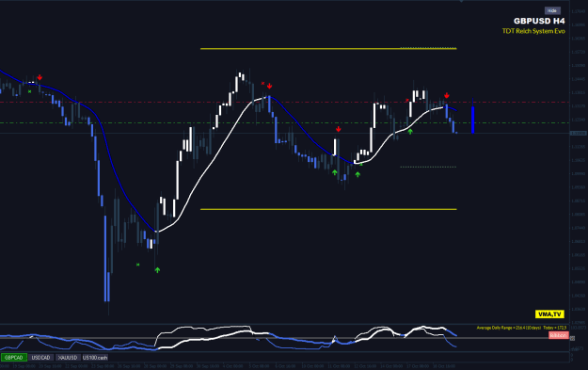Toggle the pink Ribbon button
This screenshot has height=370, width=588.
(x=558, y=335)
